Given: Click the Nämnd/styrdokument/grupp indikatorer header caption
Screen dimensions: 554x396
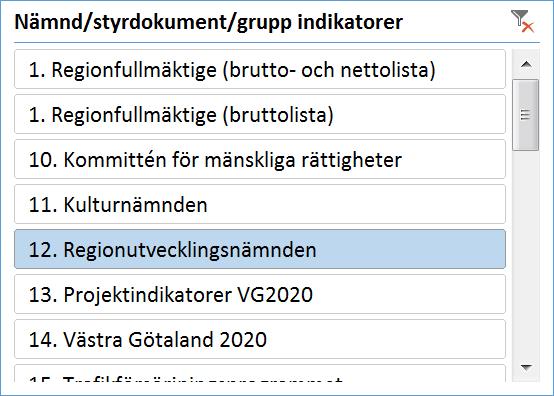Looking at the screenshot, I should (x=208, y=22).
